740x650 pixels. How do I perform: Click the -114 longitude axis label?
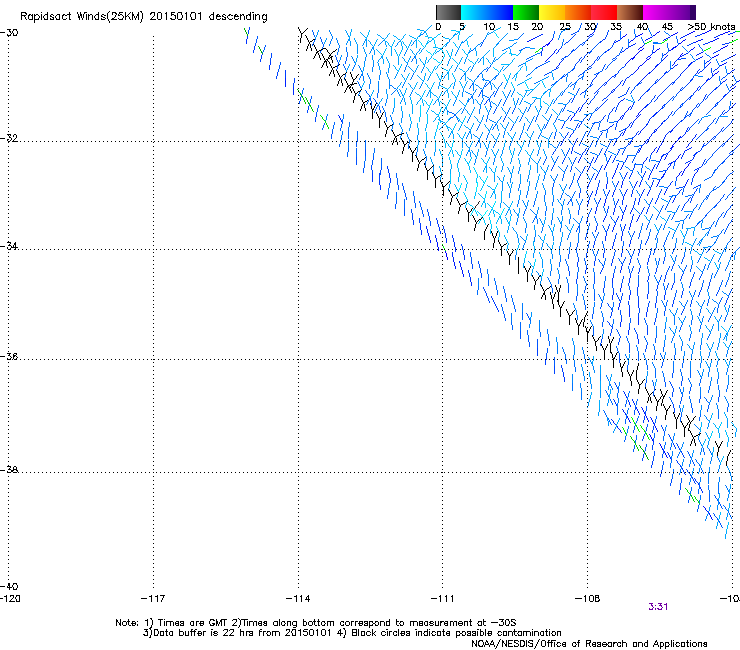(298, 599)
